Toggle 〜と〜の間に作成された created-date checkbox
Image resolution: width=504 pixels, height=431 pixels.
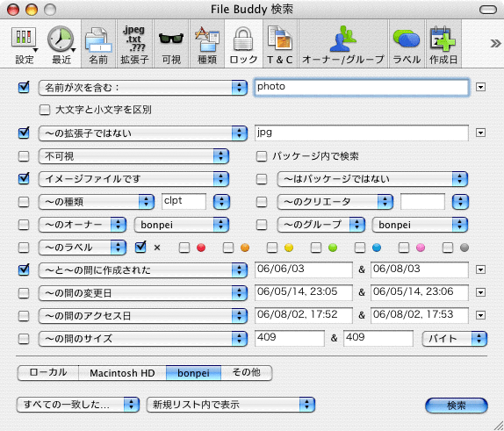click(x=24, y=270)
